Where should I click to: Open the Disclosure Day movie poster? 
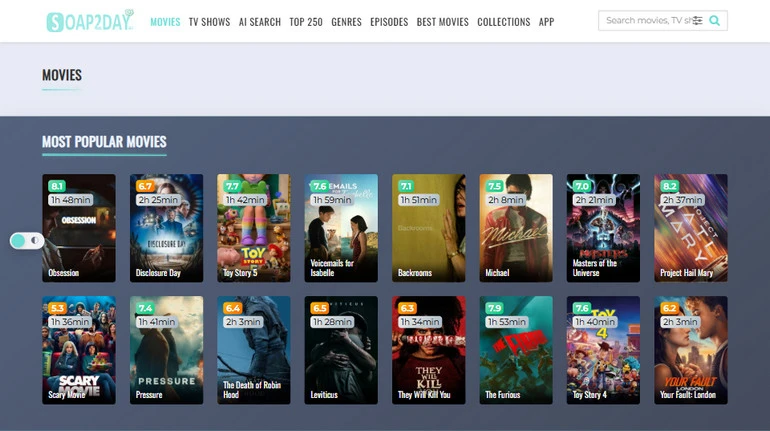(x=166, y=228)
